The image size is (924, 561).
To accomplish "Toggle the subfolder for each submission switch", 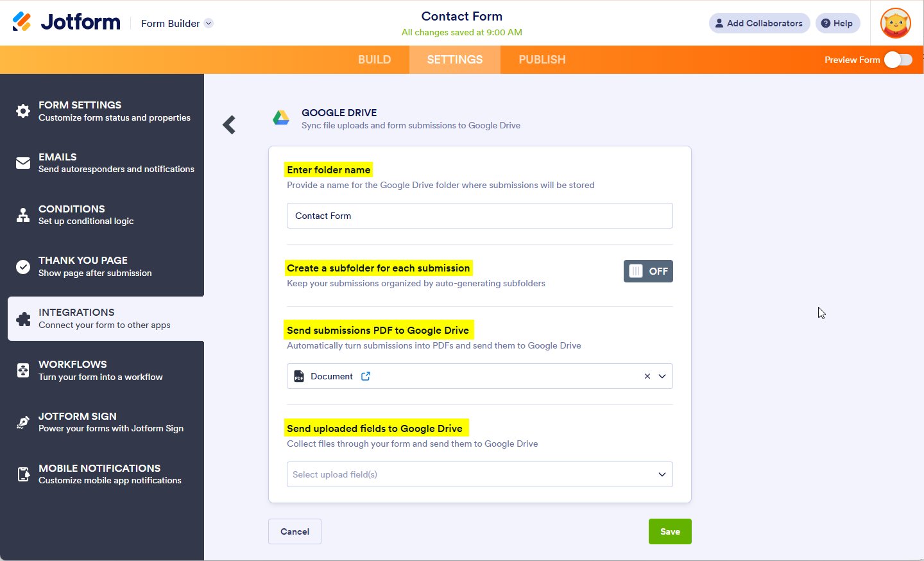I will click(x=648, y=271).
